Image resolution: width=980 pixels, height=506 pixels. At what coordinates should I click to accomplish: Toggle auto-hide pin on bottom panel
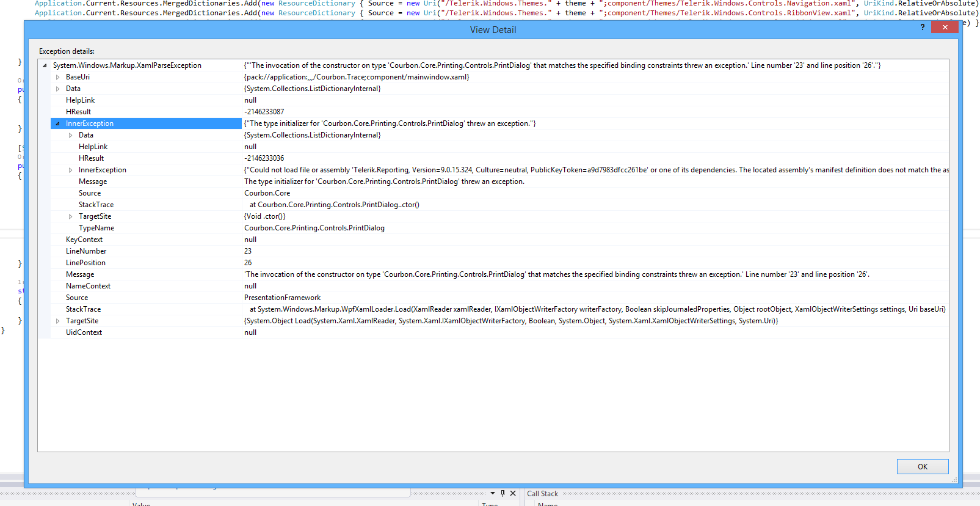click(x=503, y=493)
